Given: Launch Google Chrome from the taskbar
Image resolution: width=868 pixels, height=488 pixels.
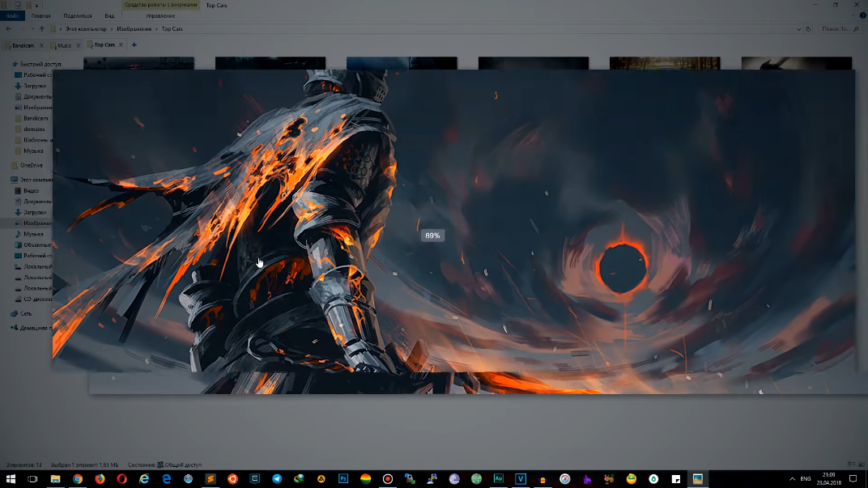Looking at the screenshot, I should tap(78, 478).
